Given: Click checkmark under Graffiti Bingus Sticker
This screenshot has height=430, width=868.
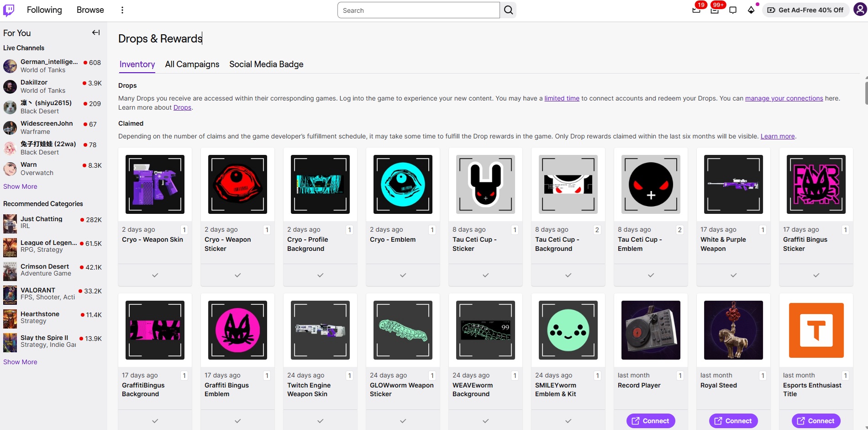Looking at the screenshot, I should (x=816, y=275).
